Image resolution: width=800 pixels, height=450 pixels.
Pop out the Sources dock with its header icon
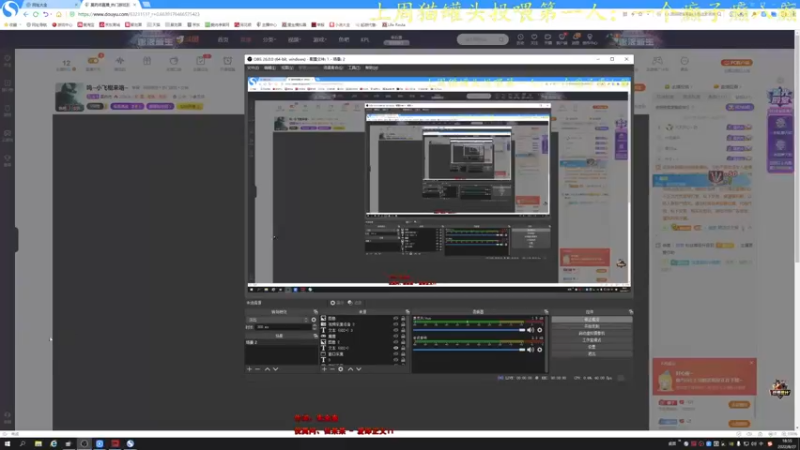[x=407, y=311]
